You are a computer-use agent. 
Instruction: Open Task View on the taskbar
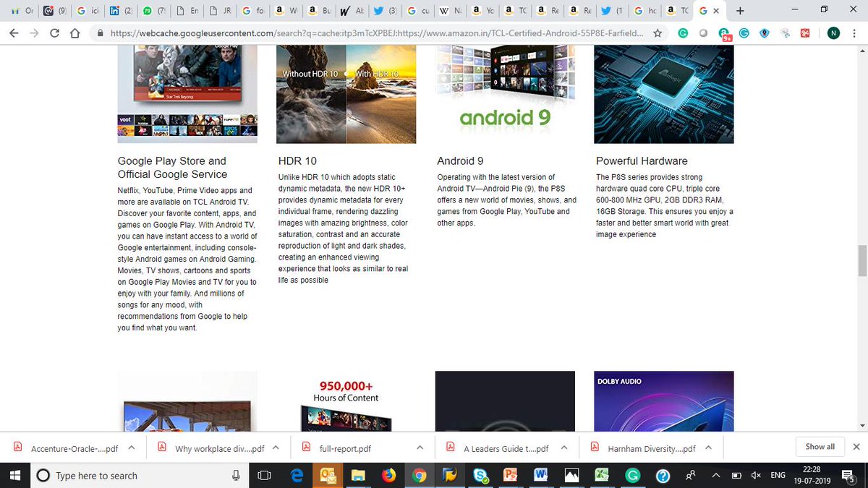point(264,475)
